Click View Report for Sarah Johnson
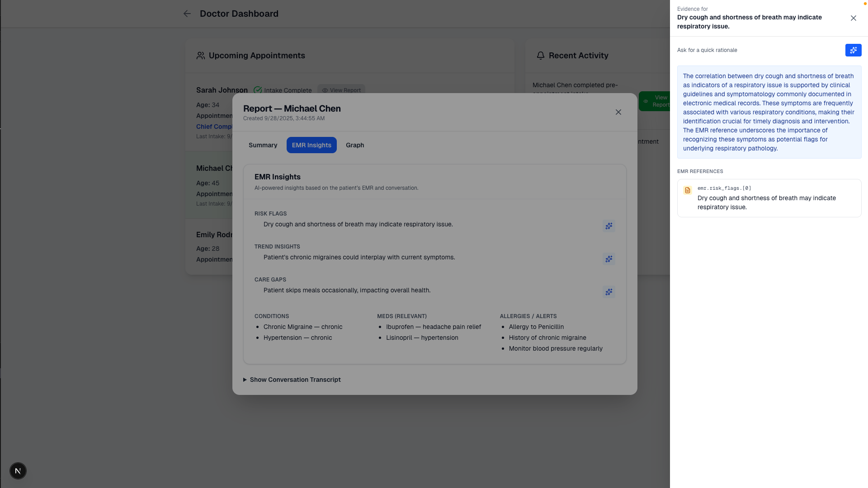Screen dimensions: 868x488 click(341, 90)
